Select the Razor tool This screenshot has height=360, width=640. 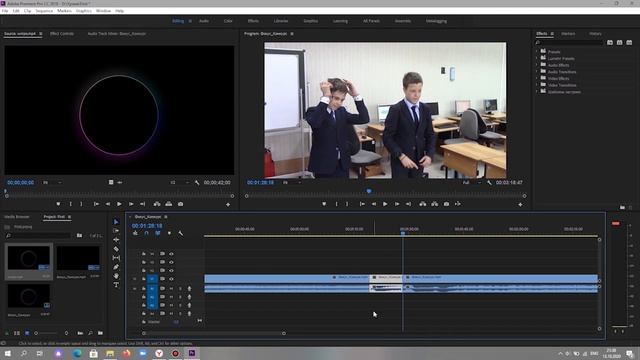116,249
